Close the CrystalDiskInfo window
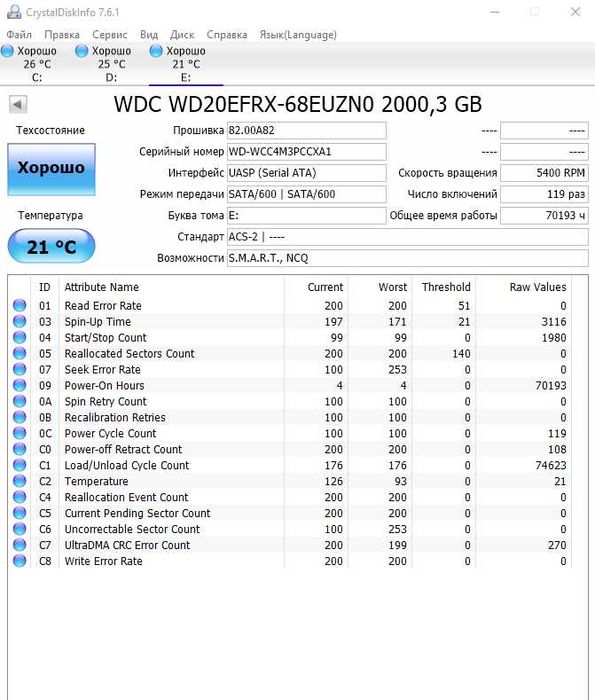The image size is (595, 700). [x=575, y=12]
